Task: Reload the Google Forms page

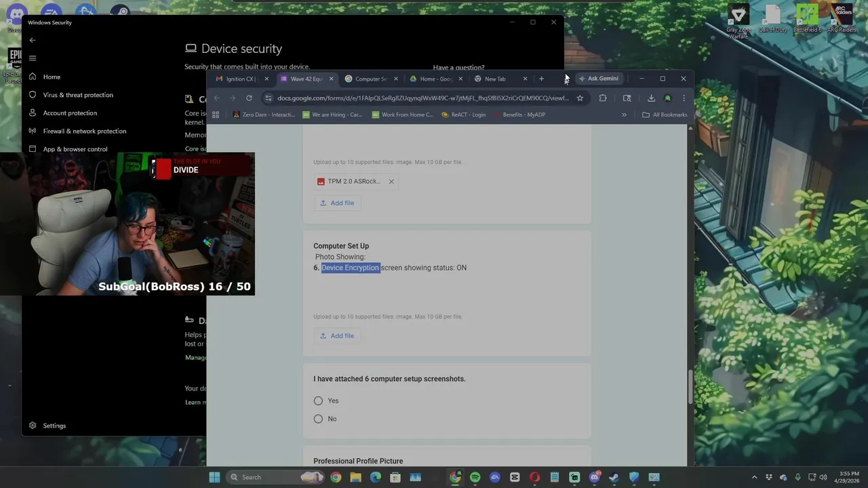Action: pyautogui.click(x=249, y=98)
